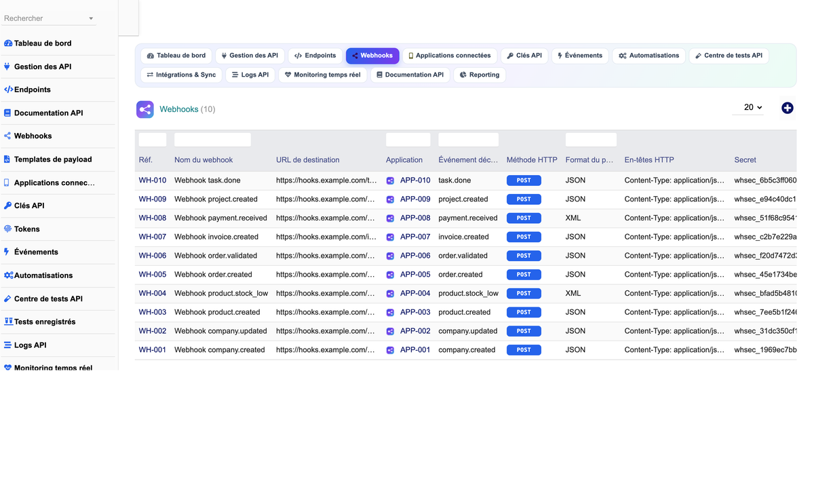This screenshot has width=814, height=504.
Task: Click the application icon beside APP-002
Action: [x=390, y=332]
